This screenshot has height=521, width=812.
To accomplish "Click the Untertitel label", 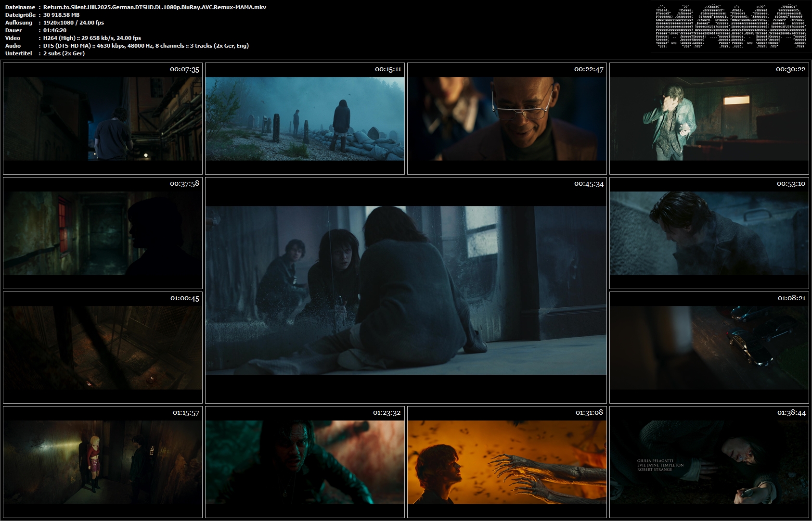I will (x=18, y=53).
